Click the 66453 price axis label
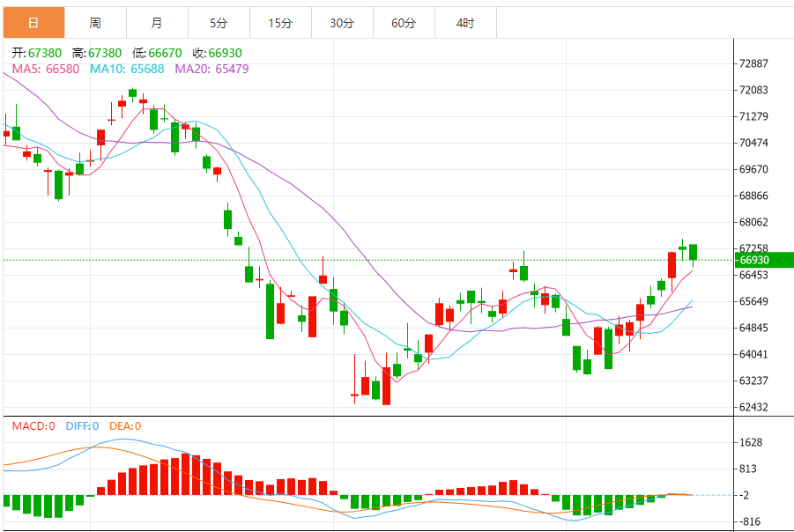This screenshot has height=532, width=794. pos(753,275)
